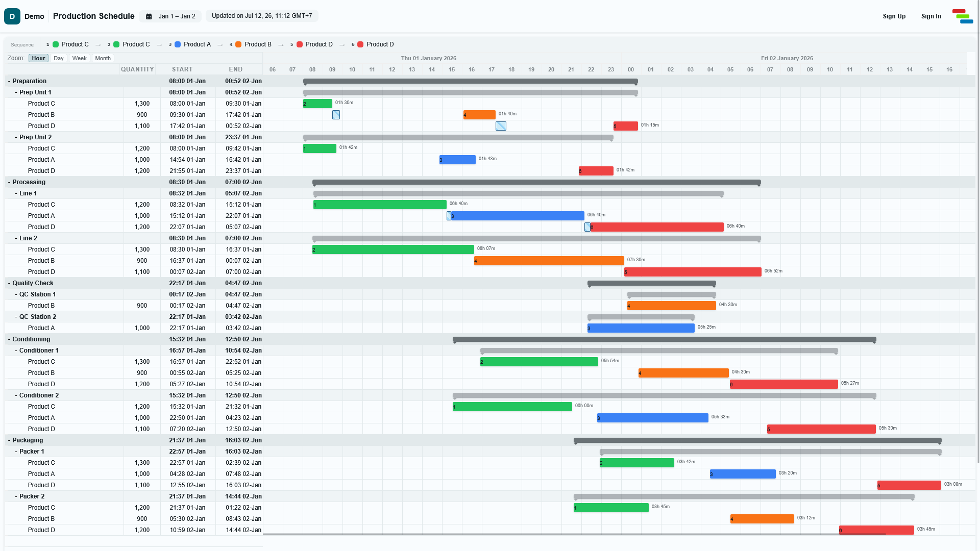Select the orange Line 2 Product B bar

click(x=549, y=261)
